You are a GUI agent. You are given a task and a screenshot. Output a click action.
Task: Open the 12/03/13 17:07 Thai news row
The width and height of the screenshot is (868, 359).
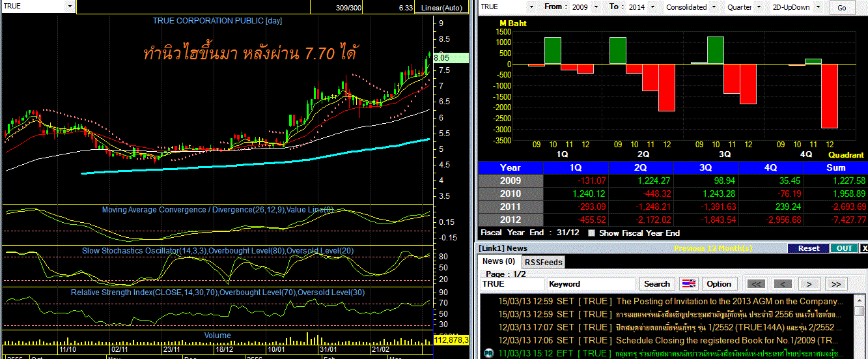click(668, 327)
